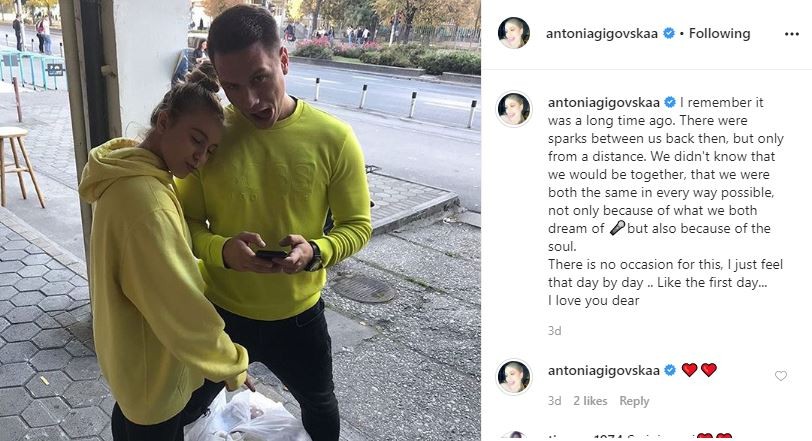Viewport: 812px width, 441px height.
Task: Click the verified badge in post header
Action: tap(669, 34)
